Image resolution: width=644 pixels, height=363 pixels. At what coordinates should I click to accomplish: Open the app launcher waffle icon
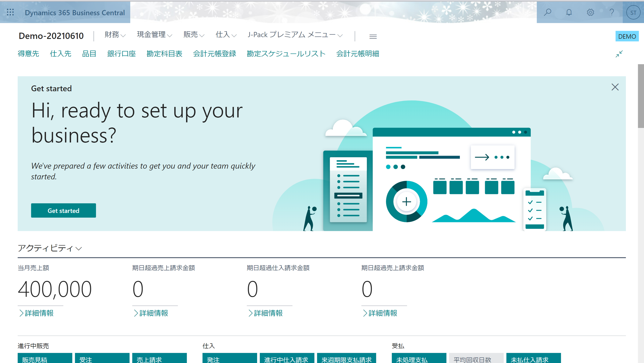tap(10, 12)
